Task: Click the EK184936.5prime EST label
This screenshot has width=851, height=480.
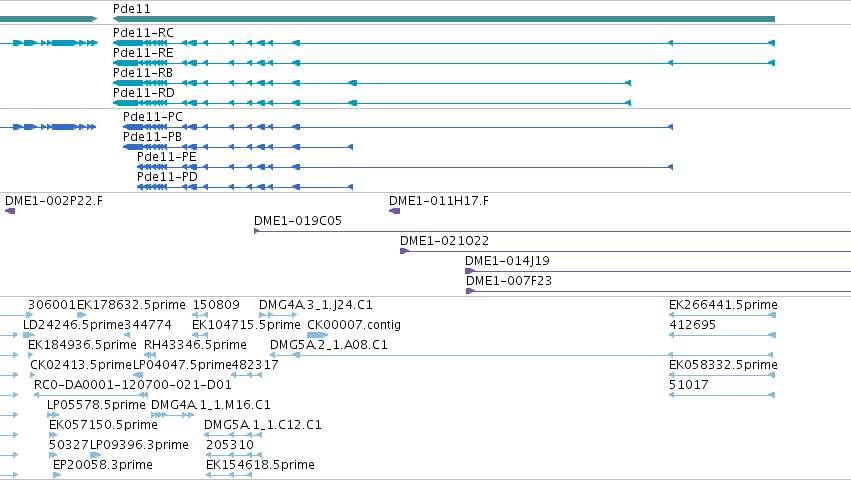Action: point(82,345)
